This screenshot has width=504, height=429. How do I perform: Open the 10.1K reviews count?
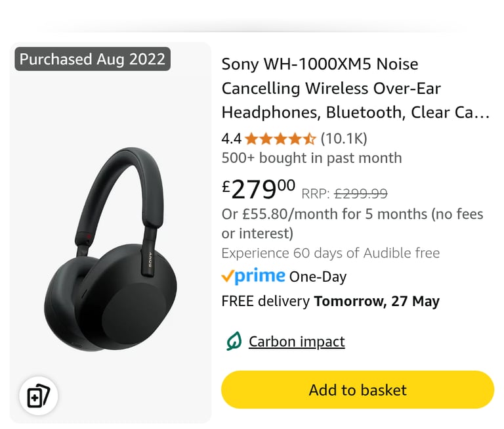pyautogui.click(x=344, y=139)
